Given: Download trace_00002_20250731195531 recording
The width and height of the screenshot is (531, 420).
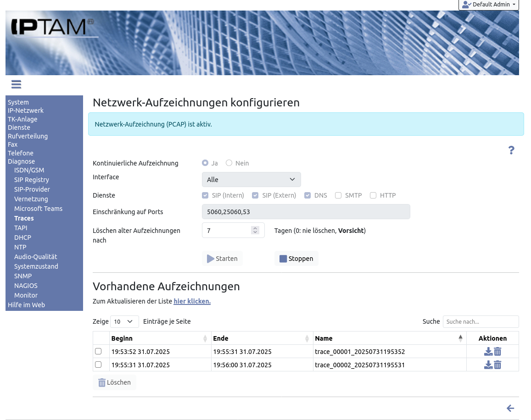Looking at the screenshot, I should coord(488,365).
